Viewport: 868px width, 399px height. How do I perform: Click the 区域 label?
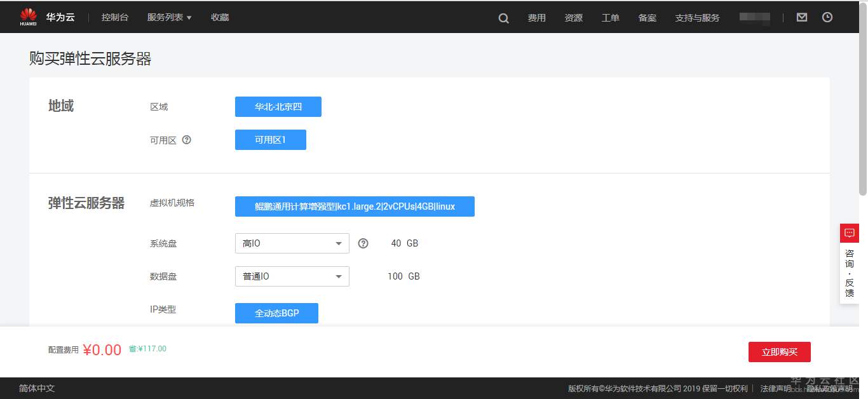pyautogui.click(x=159, y=107)
